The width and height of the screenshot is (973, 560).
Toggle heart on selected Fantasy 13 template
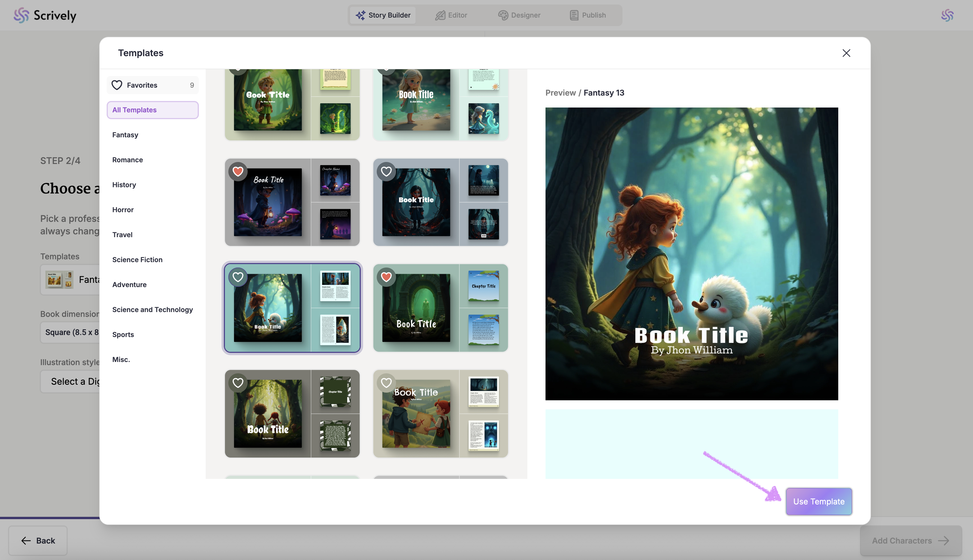(238, 277)
